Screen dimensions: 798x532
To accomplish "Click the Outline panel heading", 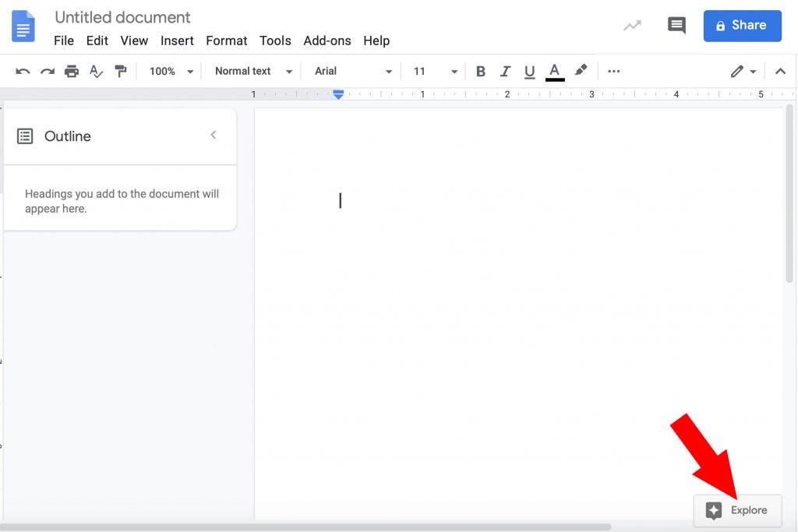I will (67, 136).
